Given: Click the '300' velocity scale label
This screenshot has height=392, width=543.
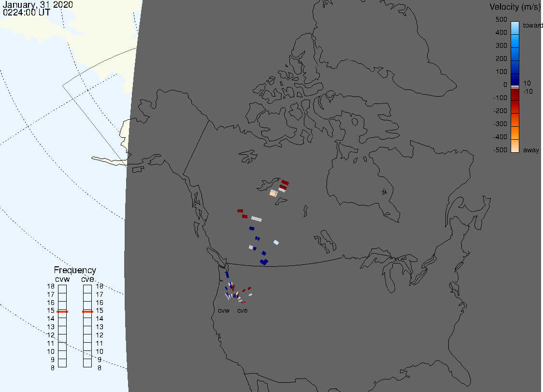Looking at the screenshot, I should pos(501,45).
